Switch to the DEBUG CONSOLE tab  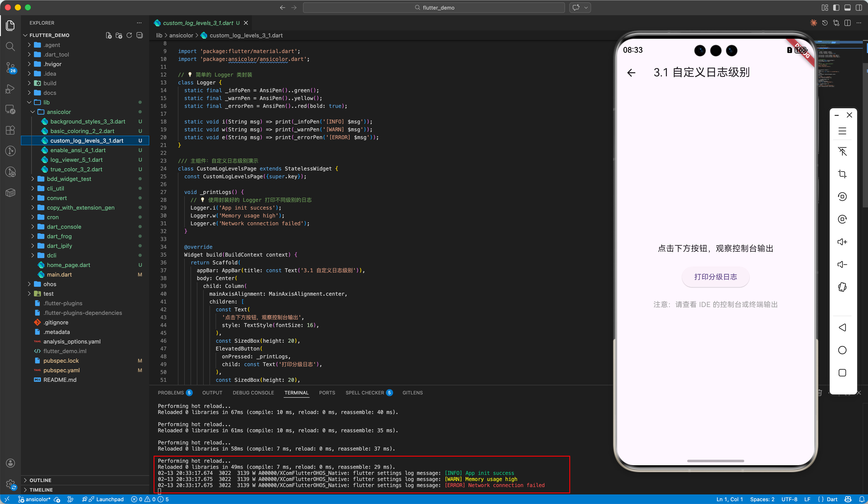[x=253, y=392]
